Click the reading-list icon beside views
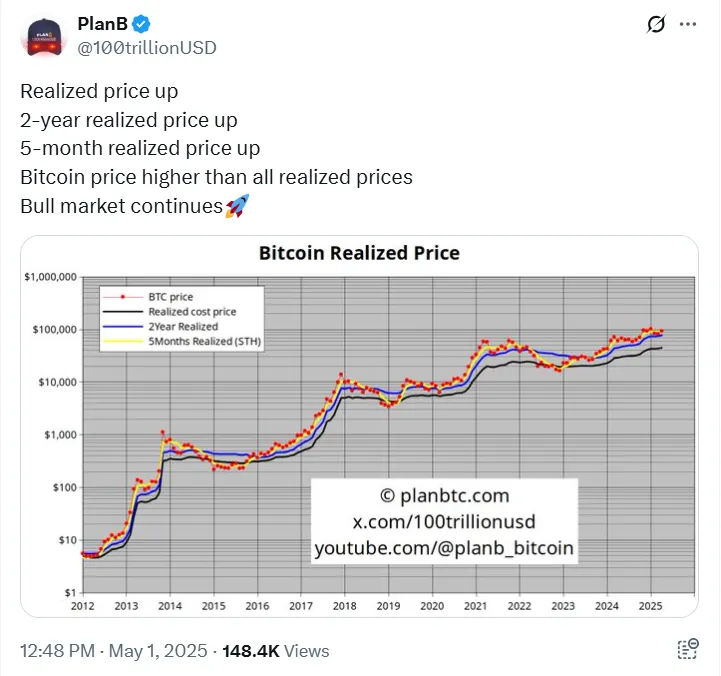Viewport: 721px width, 676px height. click(x=687, y=649)
